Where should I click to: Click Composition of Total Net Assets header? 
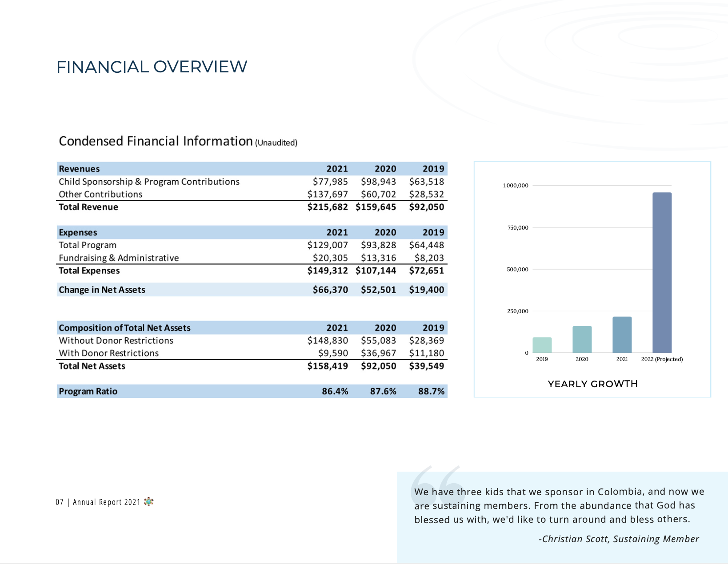click(x=124, y=328)
